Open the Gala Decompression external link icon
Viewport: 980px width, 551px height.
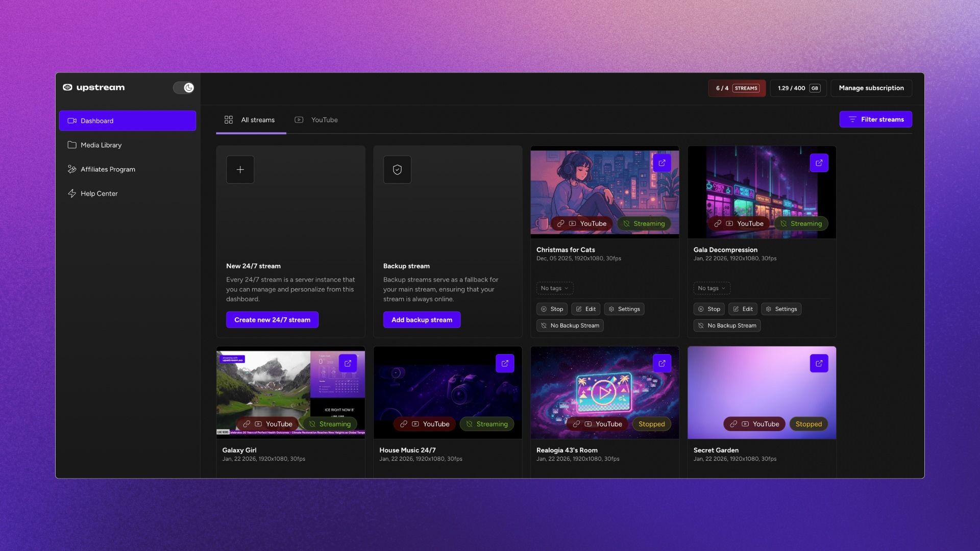click(819, 163)
